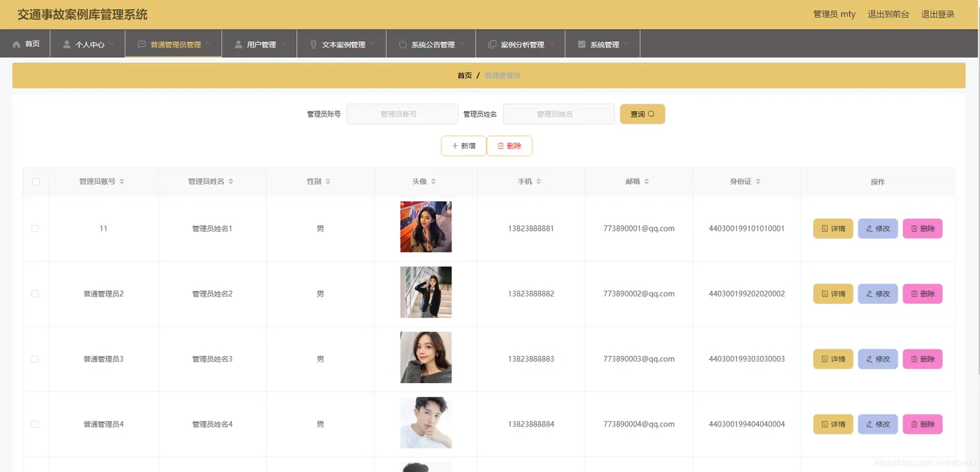Click avatar thumbnail of 管理员姓名3
Image resolution: width=980 pixels, height=472 pixels.
pos(426,357)
